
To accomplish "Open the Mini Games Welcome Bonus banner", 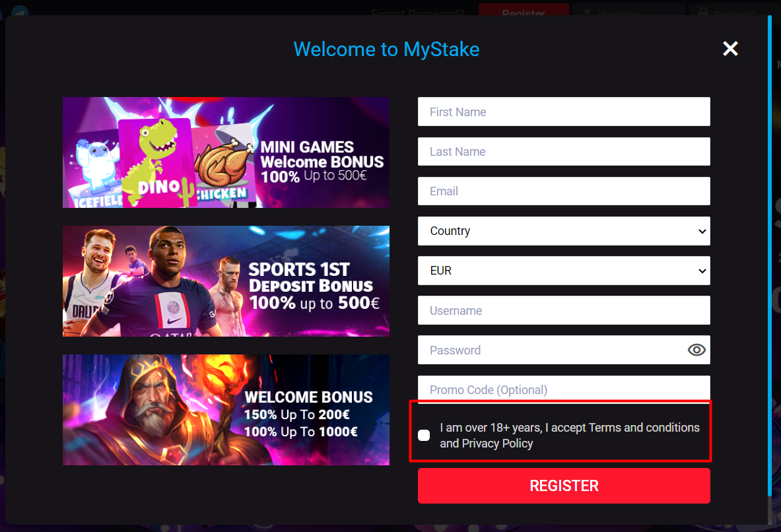I will point(226,152).
